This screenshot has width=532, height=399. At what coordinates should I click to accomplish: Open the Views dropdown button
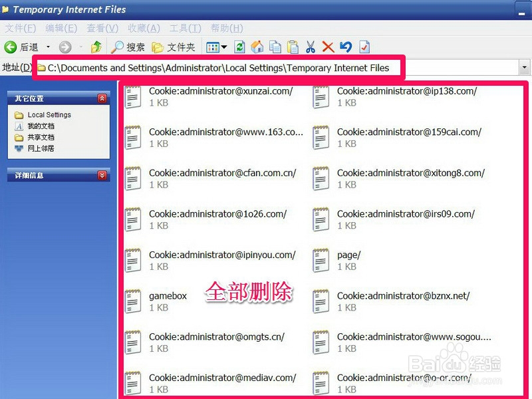[x=217, y=47]
